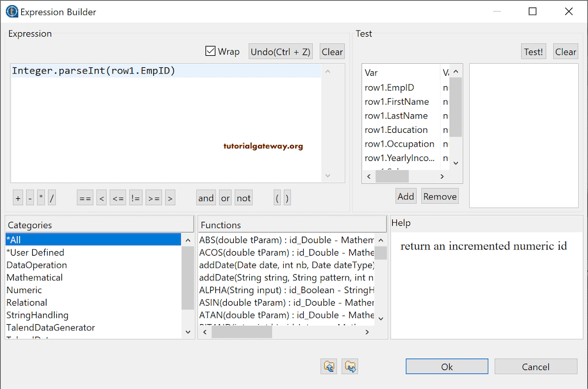Insert the + addition operator

17,197
